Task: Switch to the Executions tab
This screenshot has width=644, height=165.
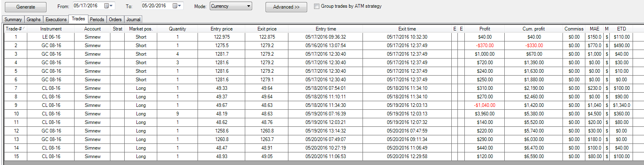Action: point(56,20)
